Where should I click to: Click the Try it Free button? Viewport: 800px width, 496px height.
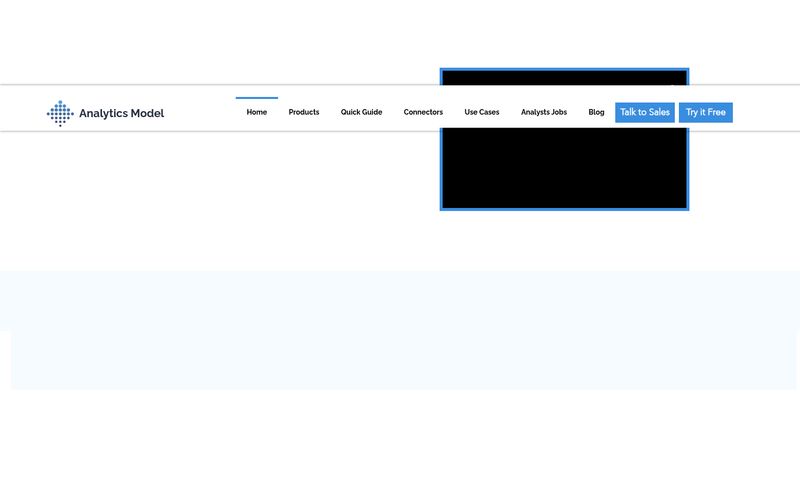[706, 112]
